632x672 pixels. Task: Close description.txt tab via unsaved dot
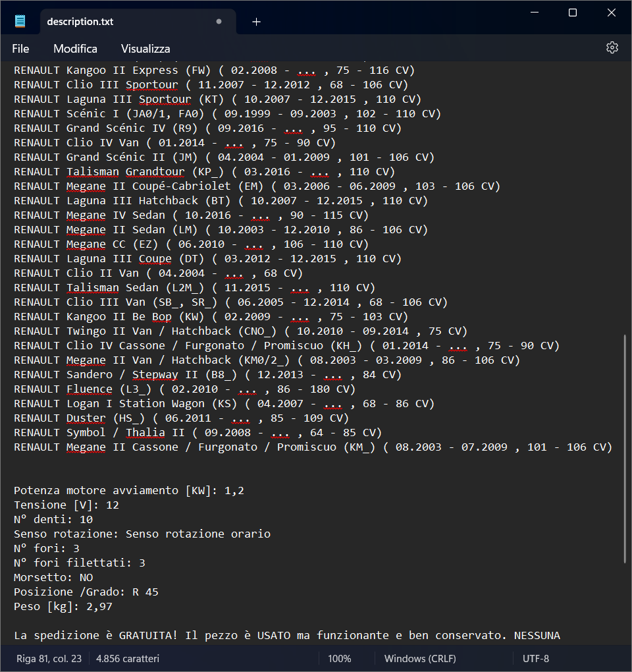pos(219,22)
